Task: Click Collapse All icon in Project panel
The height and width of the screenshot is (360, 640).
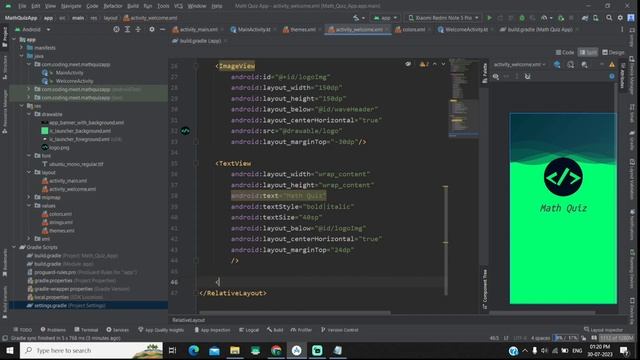Action: coord(138,29)
